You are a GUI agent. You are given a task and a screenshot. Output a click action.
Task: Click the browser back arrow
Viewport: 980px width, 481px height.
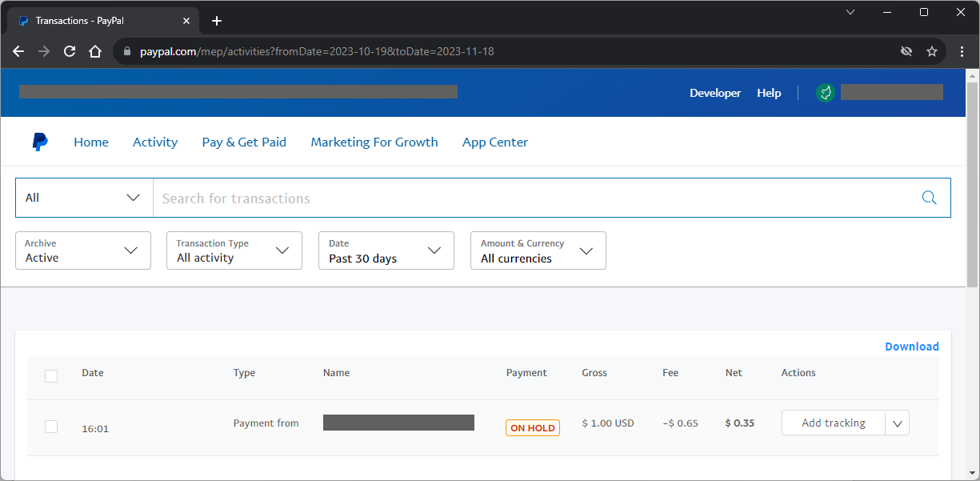pos(18,50)
